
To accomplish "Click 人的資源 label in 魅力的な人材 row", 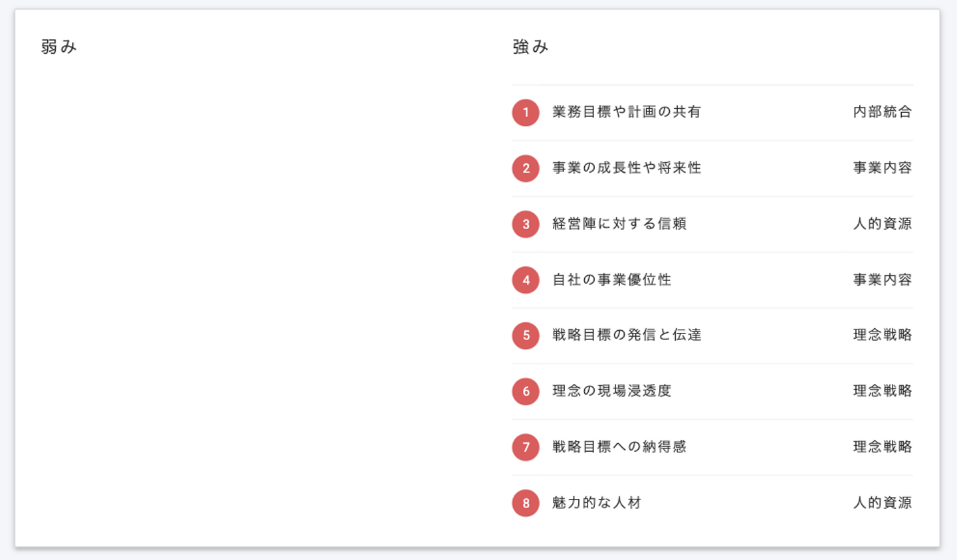I will pyautogui.click(x=882, y=503).
